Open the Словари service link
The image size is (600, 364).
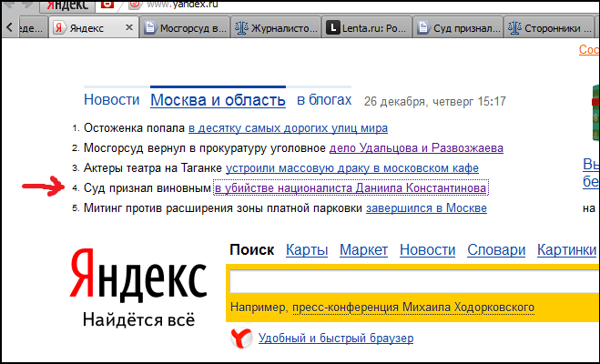point(496,250)
